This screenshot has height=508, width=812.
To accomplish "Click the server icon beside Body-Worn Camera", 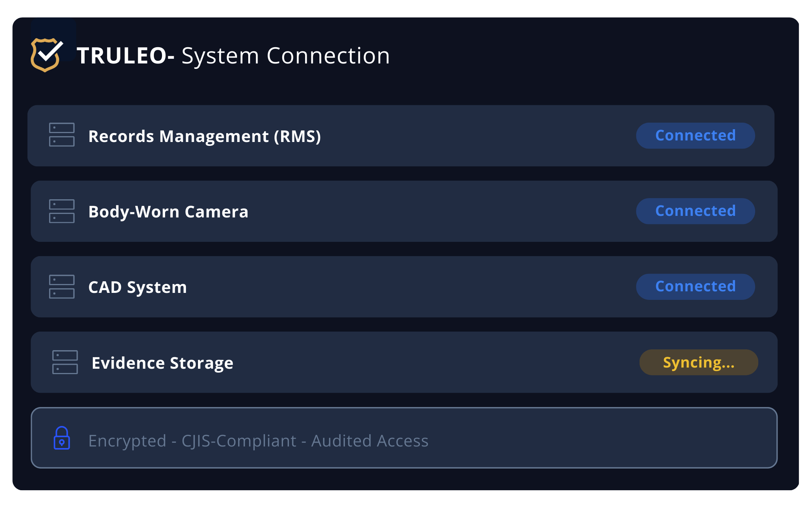I will tap(62, 211).
